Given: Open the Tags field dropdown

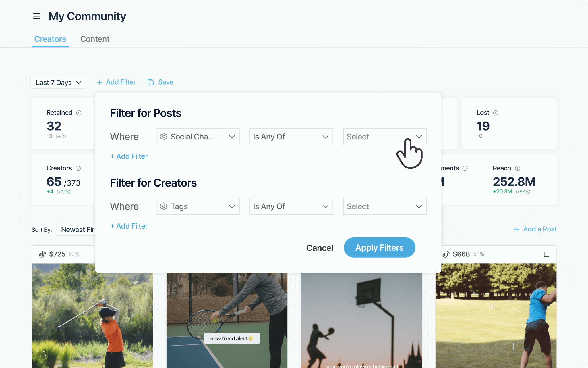Looking at the screenshot, I should [198, 206].
